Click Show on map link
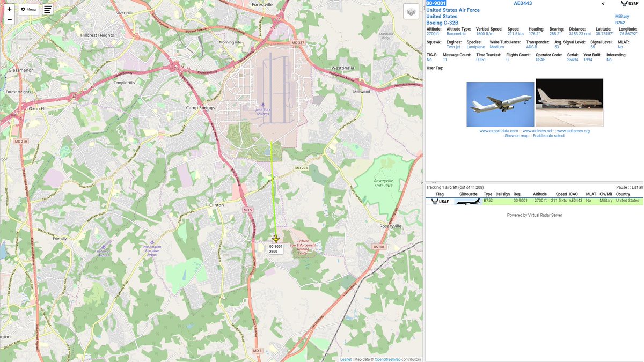 click(516, 136)
